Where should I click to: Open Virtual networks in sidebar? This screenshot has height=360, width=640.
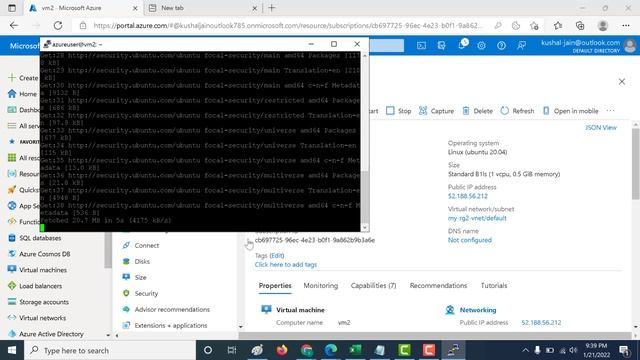click(x=42, y=318)
